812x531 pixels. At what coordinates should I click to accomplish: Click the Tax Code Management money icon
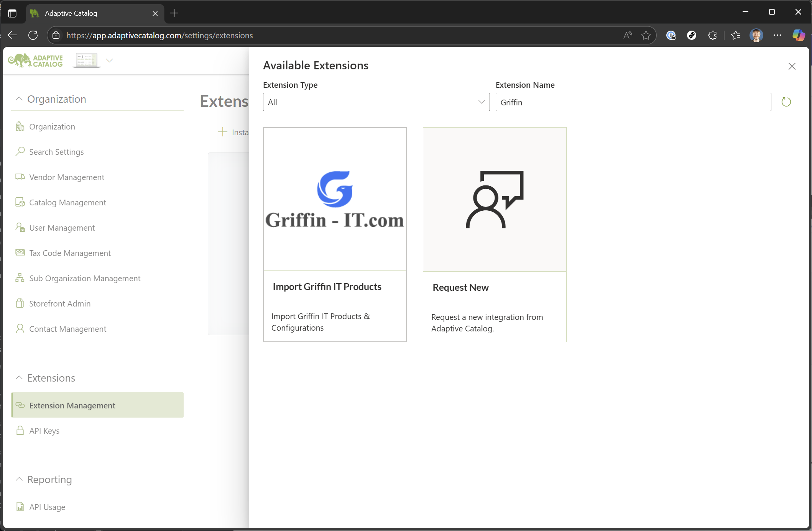pos(20,252)
